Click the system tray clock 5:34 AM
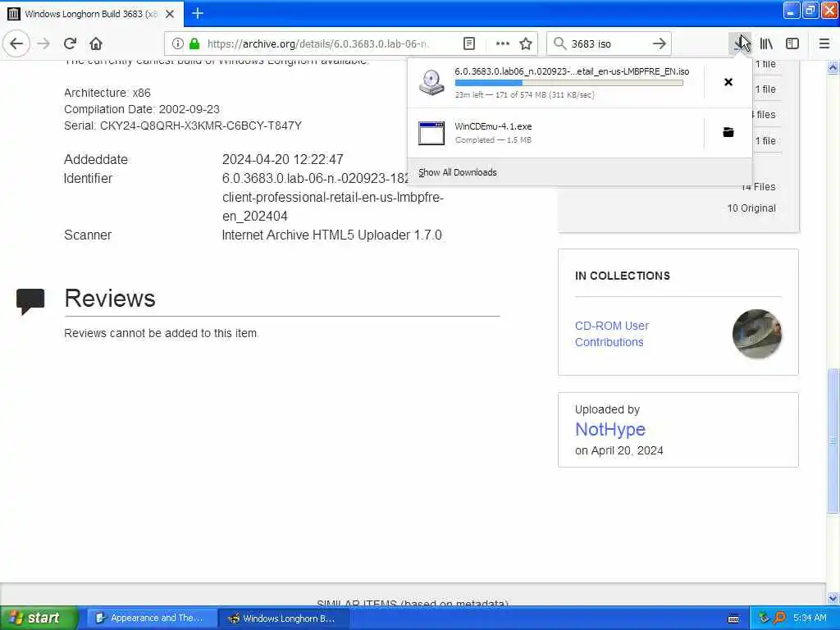The height and width of the screenshot is (630, 840). pyautogui.click(x=810, y=618)
